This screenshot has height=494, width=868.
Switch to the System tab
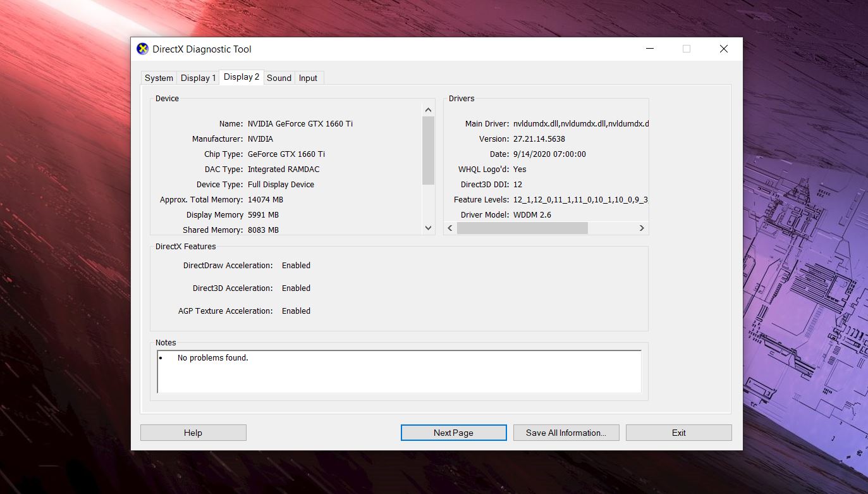[x=158, y=78]
